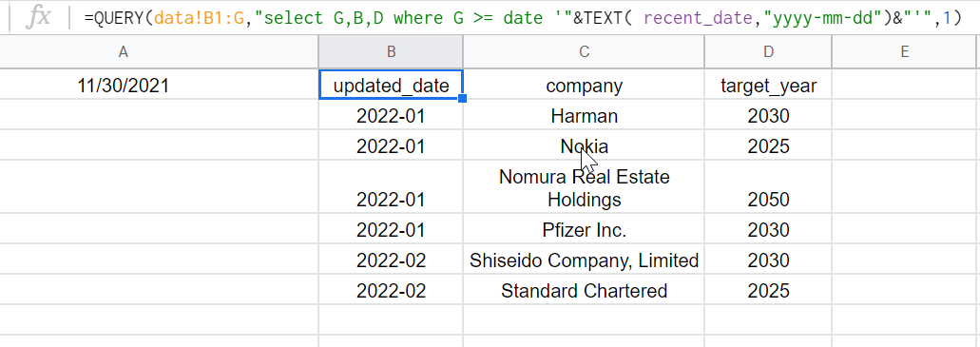Screen dimensions: 980x347
Task: Click the fx formula icon
Action: point(39,17)
